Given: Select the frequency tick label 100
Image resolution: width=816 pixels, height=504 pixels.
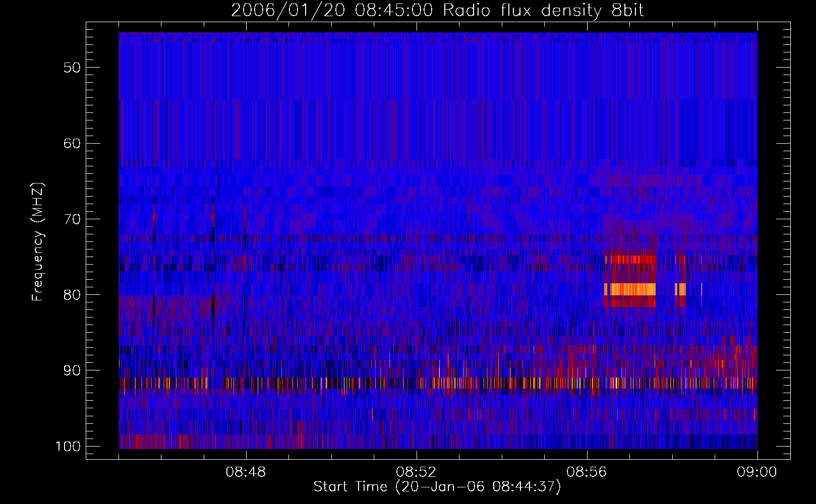Looking at the screenshot, I should (x=67, y=447).
